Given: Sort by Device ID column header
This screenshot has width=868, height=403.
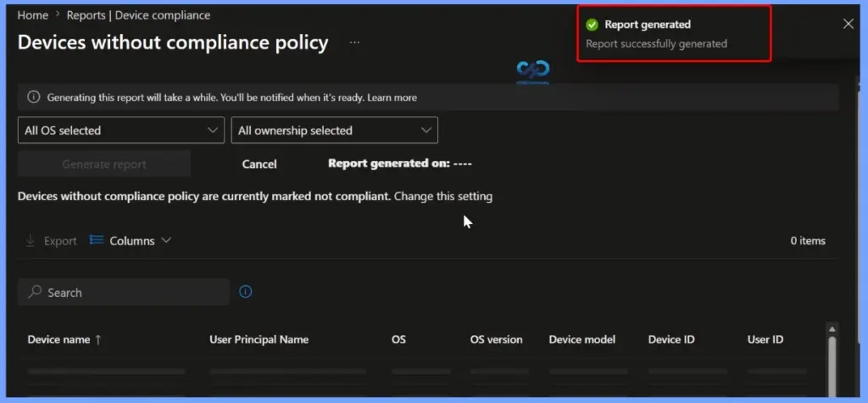Looking at the screenshot, I should [671, 339].
